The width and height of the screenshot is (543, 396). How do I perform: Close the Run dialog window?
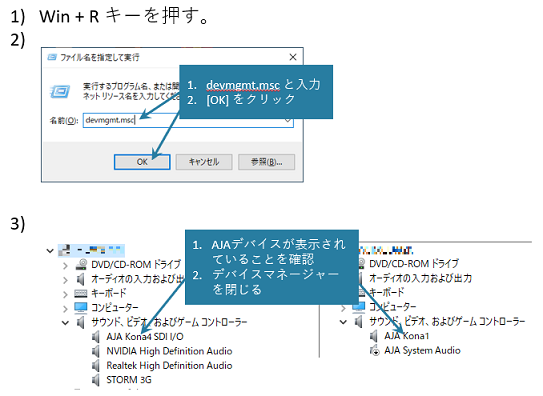[293, 57]
